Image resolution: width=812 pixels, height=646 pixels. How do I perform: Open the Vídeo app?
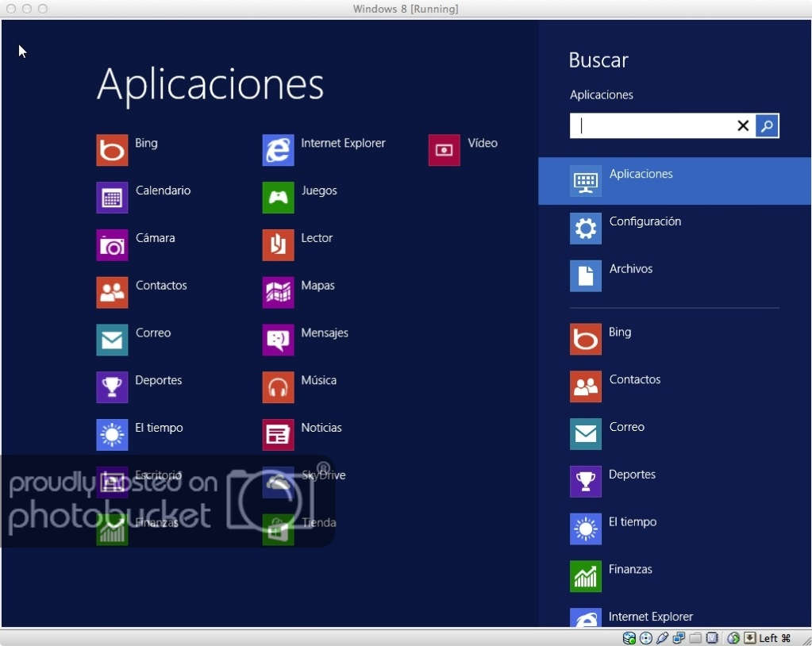point(444,150)
